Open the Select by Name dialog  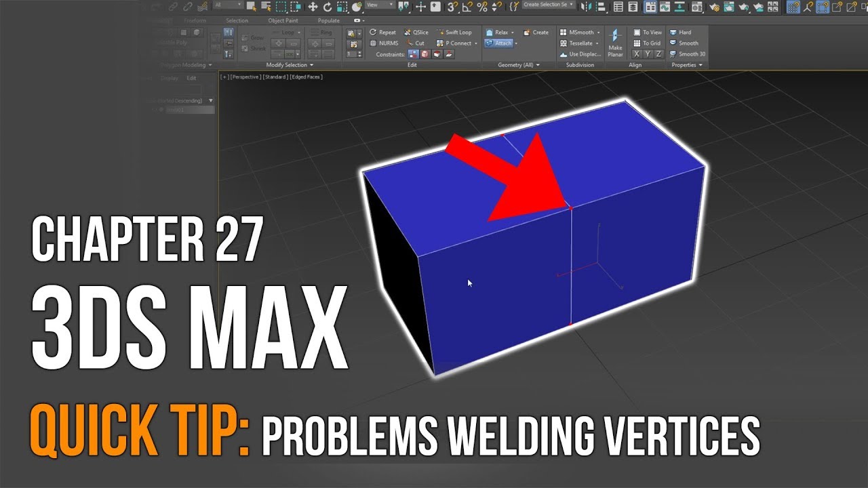coord(266,6)
